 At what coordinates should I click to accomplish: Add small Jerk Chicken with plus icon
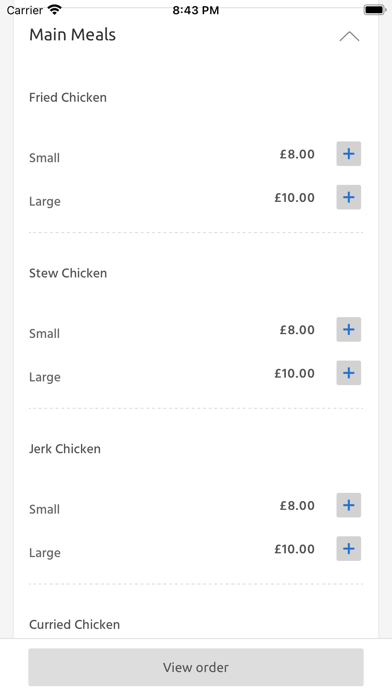pyautogui.click(x=348, y=505)
